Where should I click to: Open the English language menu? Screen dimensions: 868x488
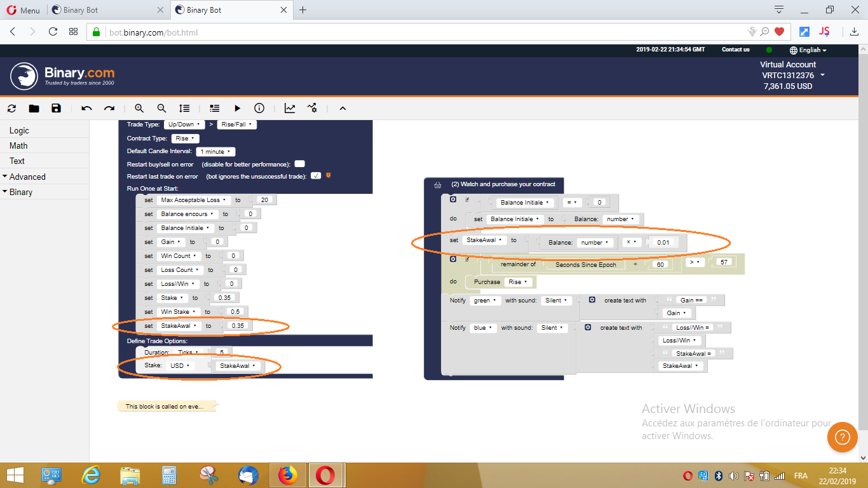click(808, 50)
